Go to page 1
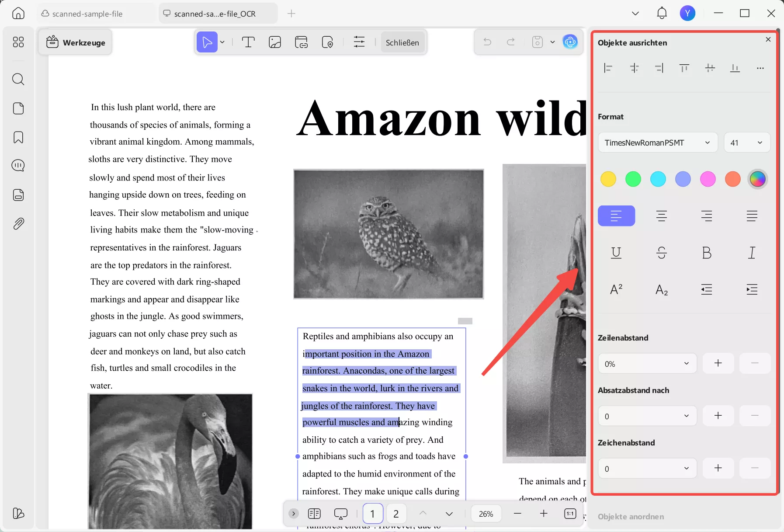The width and height of the screenshot is (784, 532). tap(373, 514)
